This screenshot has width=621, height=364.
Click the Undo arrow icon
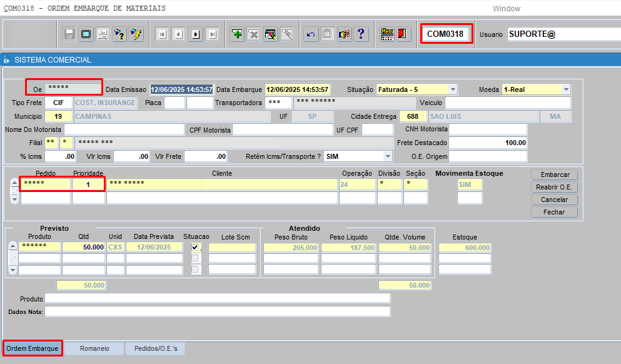coord(311,34)
